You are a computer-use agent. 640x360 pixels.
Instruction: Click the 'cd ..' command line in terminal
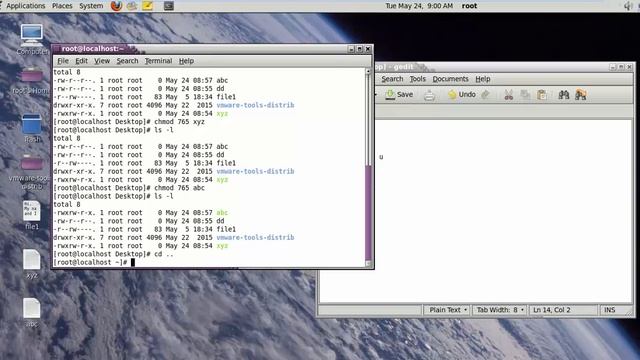click(113, 254)
